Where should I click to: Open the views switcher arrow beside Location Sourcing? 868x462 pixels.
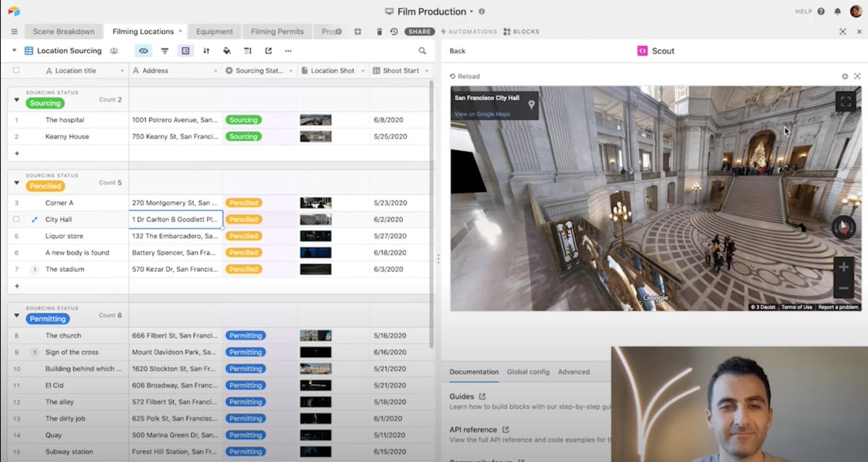pyautogui.click(x=14, y=51)
